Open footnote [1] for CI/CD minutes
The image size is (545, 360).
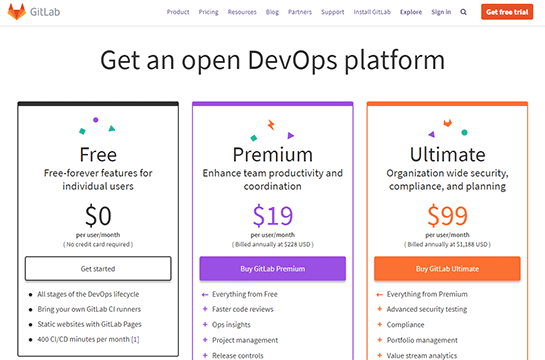[135, 339]
